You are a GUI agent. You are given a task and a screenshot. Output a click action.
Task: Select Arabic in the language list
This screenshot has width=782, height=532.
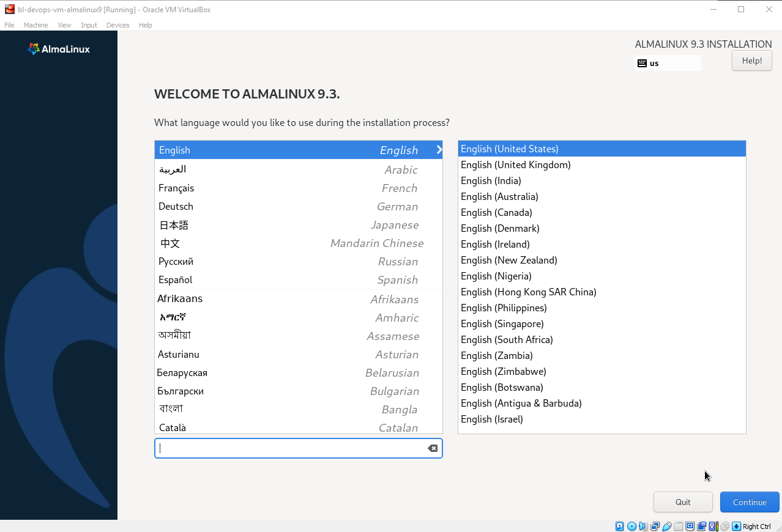(299, 169)
